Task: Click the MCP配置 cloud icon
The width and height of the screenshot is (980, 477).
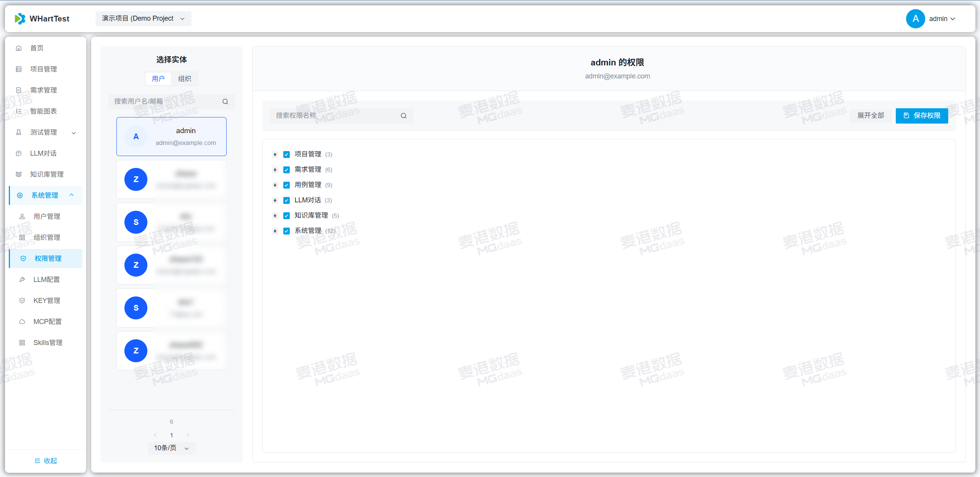Action: point(22,322)
